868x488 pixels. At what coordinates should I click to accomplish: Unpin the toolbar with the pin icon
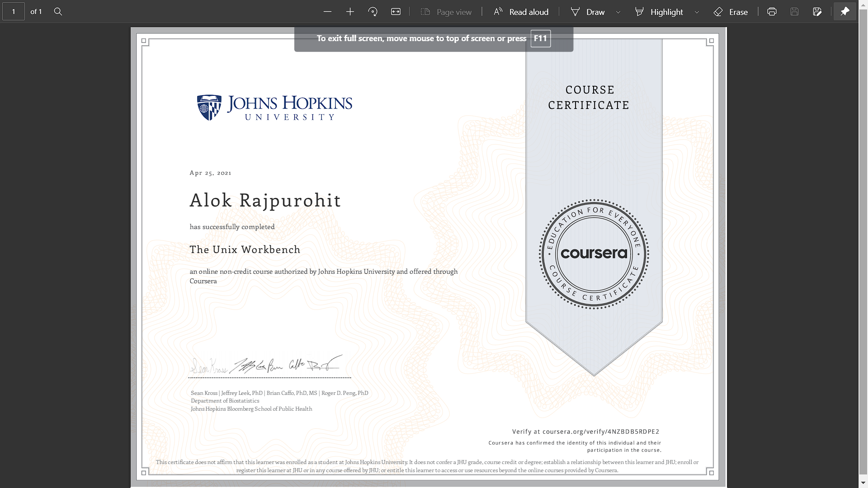click(x=844, y=12)
